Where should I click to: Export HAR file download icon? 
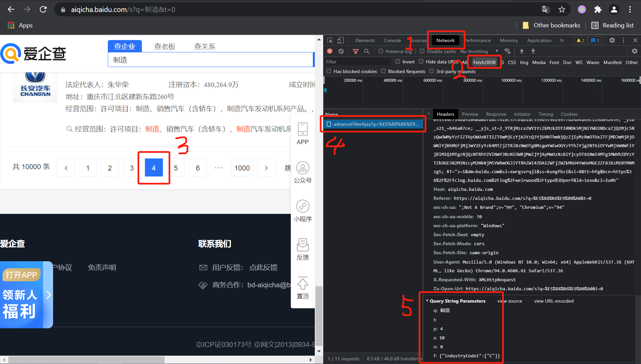[533, 51]
